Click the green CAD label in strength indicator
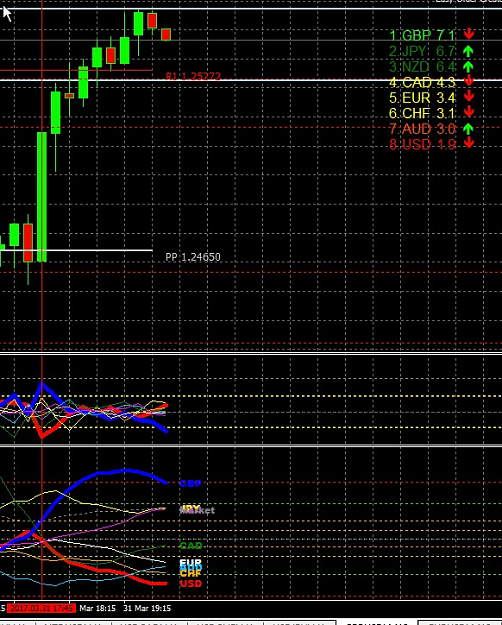 point(191,546)
